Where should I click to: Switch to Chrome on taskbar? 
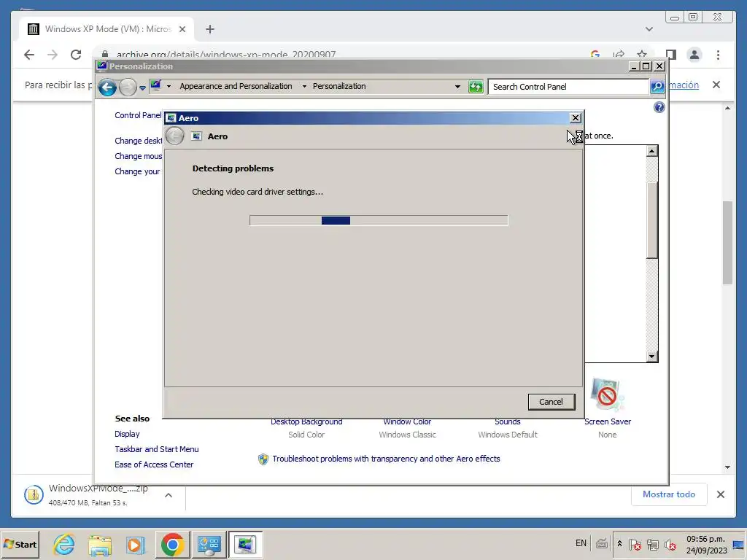(172, 544)
